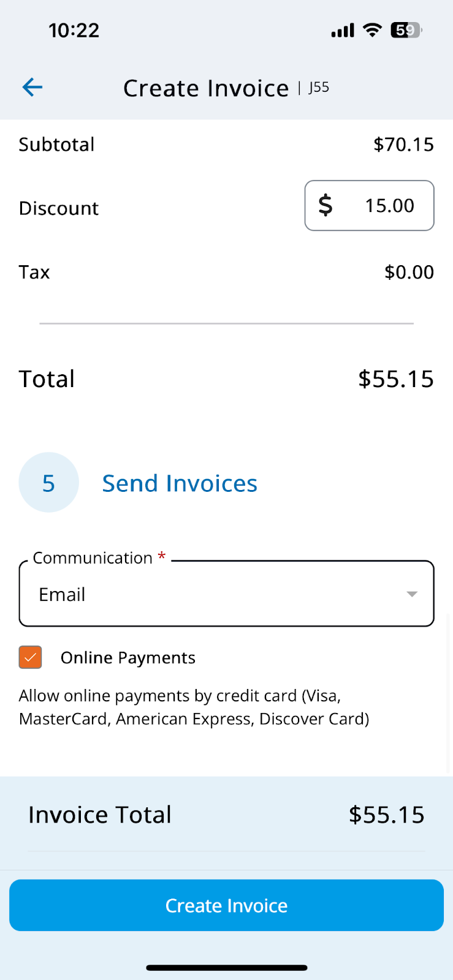Click the iOS home indicator bar
This screenshot has width=453, height=980.
pyautogui.click(x=227, y=968)
